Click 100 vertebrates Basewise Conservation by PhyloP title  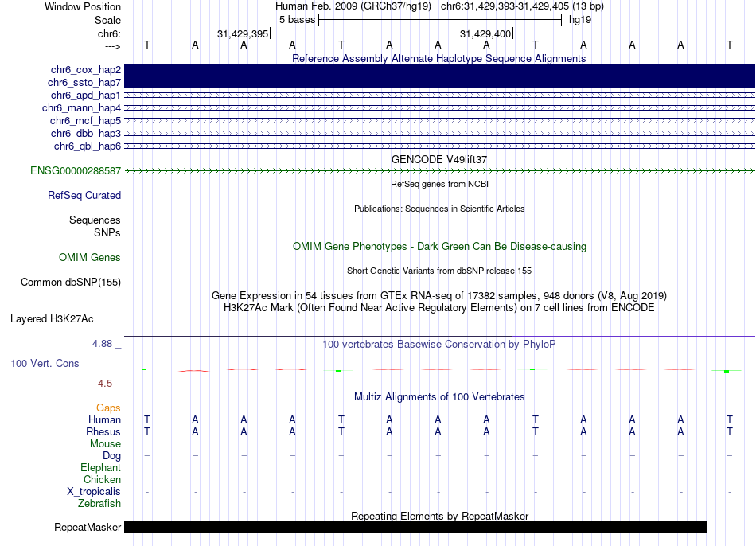coord(439,345)
